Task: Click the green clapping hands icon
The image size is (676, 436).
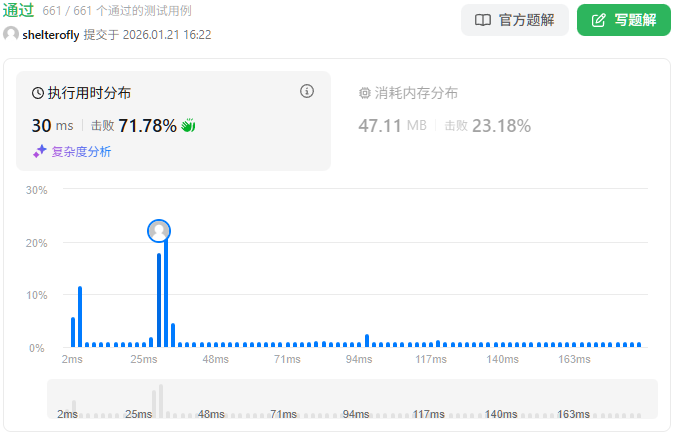Action: [x=188, y=126]
